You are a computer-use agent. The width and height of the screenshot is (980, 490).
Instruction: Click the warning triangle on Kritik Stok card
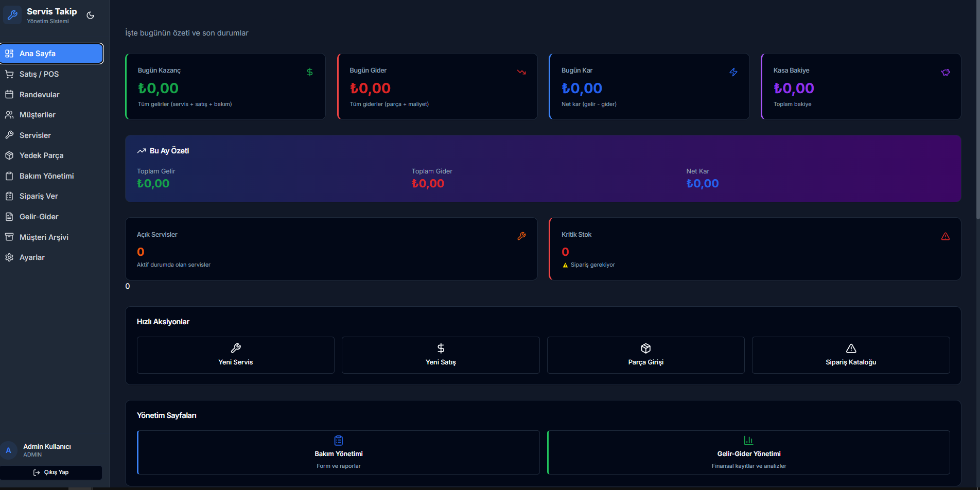tap(946, 236)
